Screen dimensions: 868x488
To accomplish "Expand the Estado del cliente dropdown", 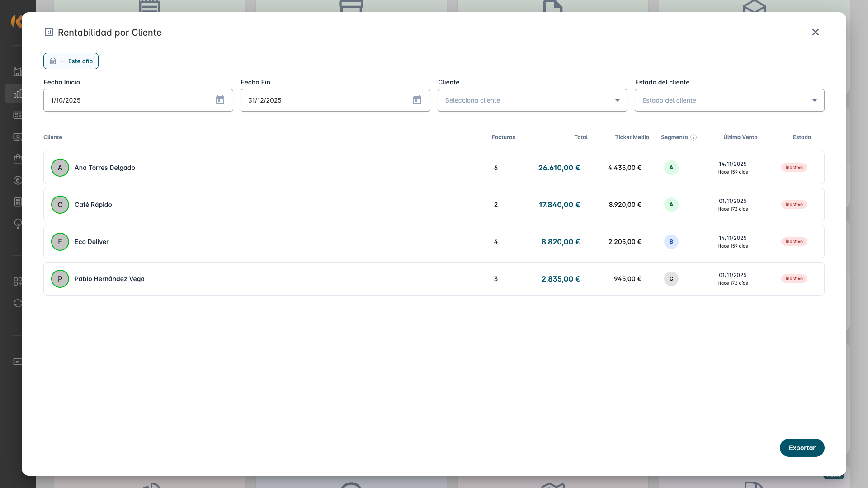I will pos(729,100).
